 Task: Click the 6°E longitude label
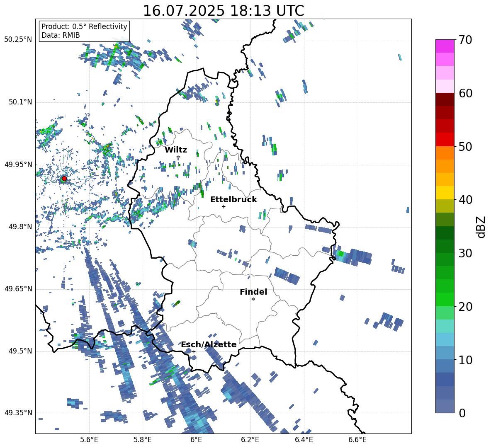point(196,440)
